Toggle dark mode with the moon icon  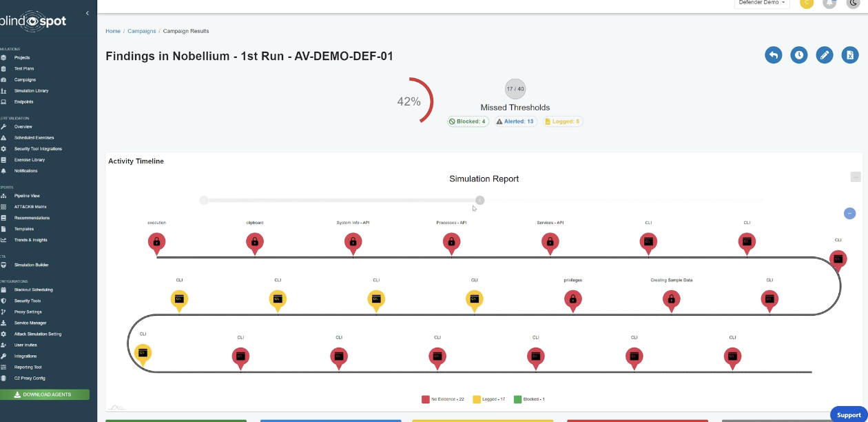[853, 3]
